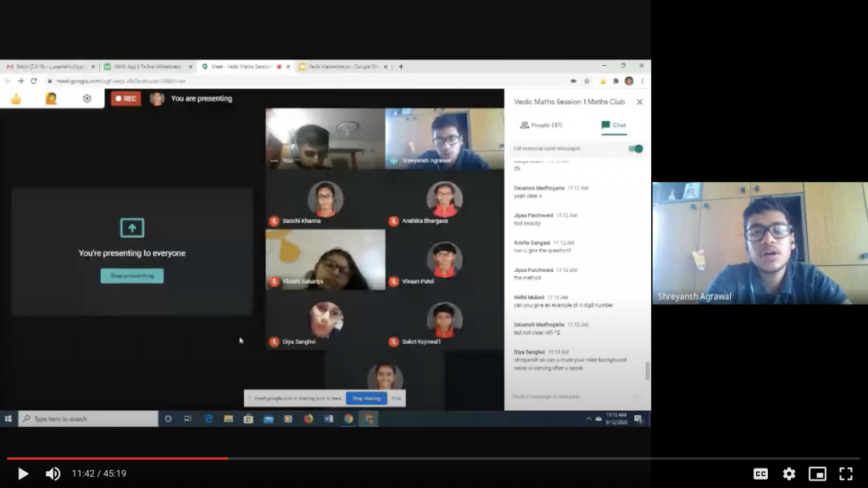
Task: Click the browser forward arrow
Action: (20, 81)
